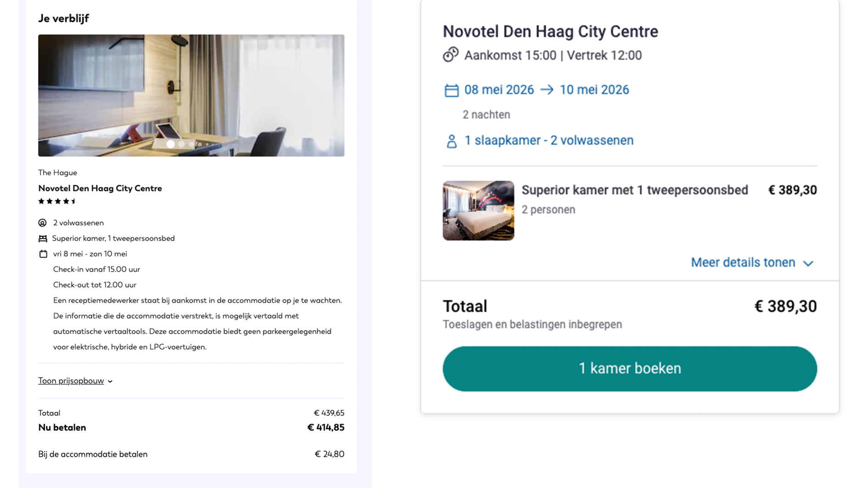Click the 1 kamer boeken button

click(x=630, y=368)
